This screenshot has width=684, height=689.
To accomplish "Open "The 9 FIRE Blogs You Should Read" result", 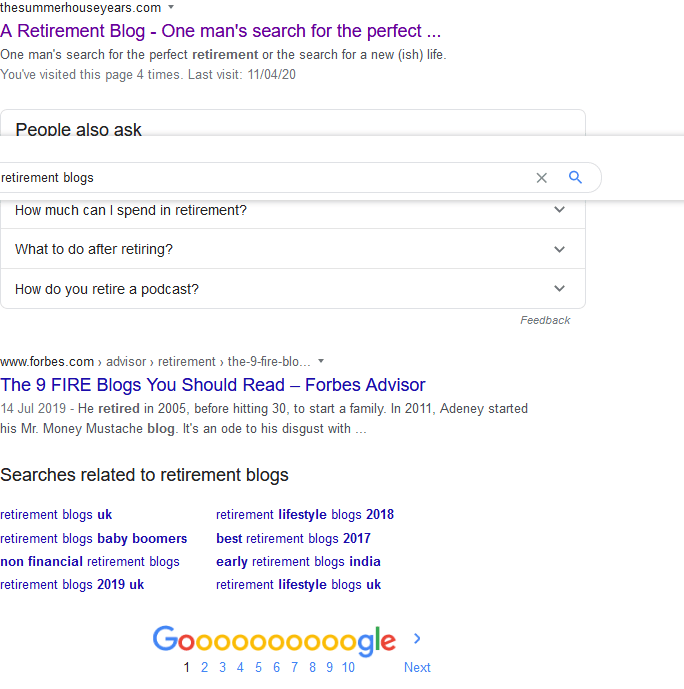I will tap(213, 385).
